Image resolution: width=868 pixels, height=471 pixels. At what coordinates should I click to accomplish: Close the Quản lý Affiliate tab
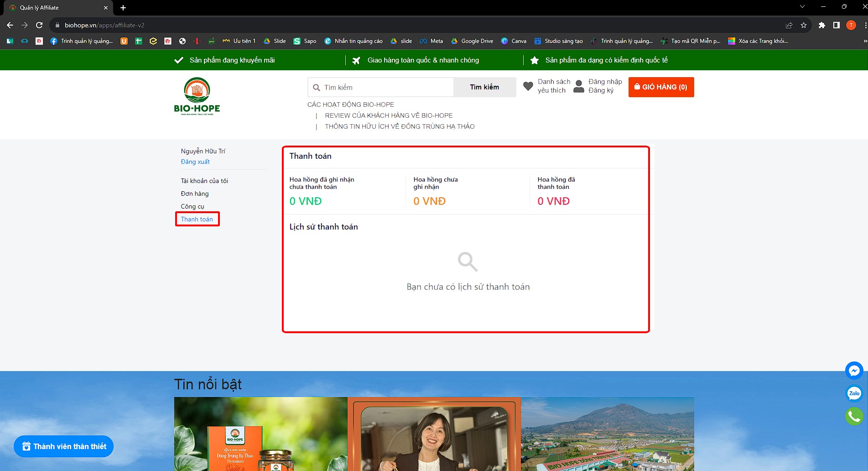pyautogui.click(x=106, y=8)
